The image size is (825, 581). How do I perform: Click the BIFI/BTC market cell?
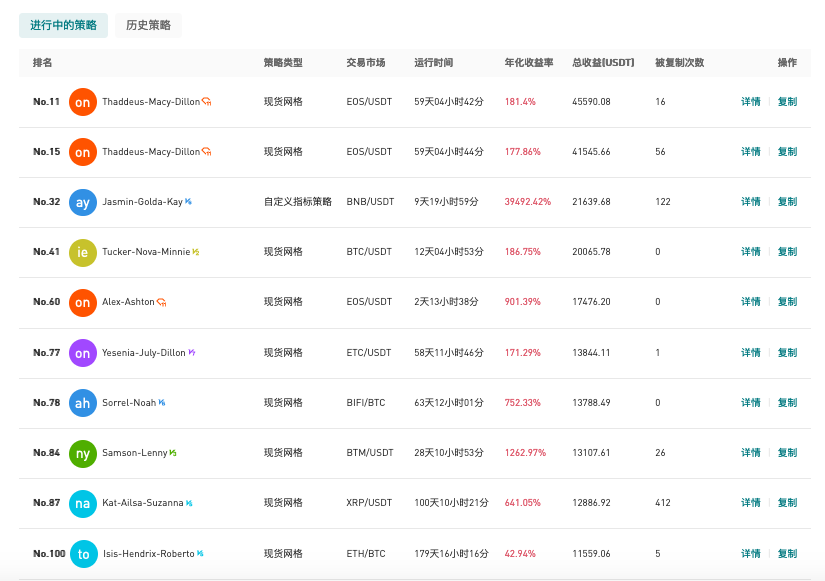366,403
